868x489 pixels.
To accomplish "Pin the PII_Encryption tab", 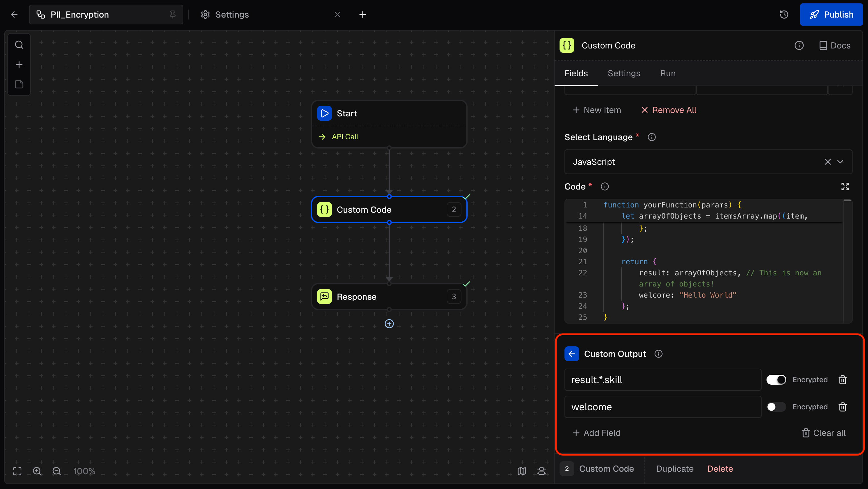I will pyautogui.click(x=172, y=15).
